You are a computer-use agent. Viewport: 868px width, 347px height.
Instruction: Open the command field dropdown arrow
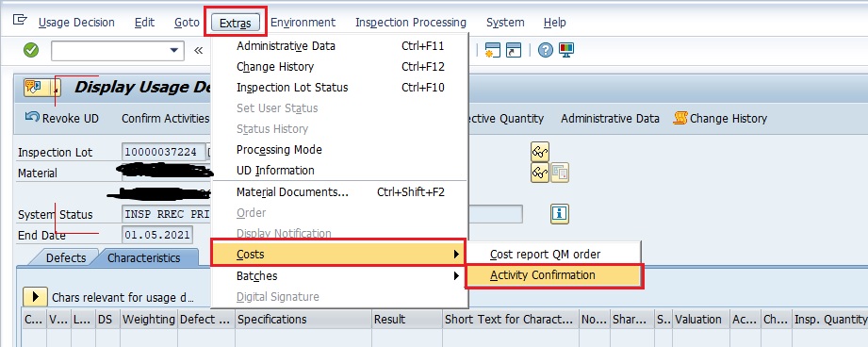[x=174, y=50]
